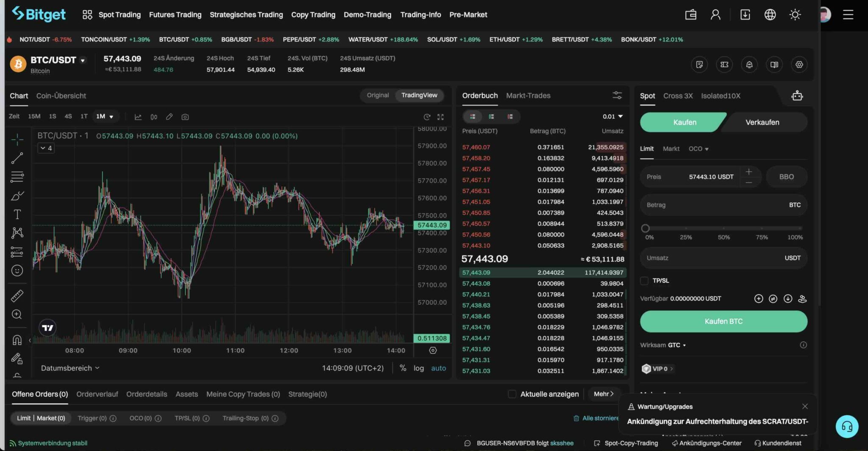Screen dimensions: 868x451
Task: Select the text annotation tool
Action: click(x=17, y=214)
